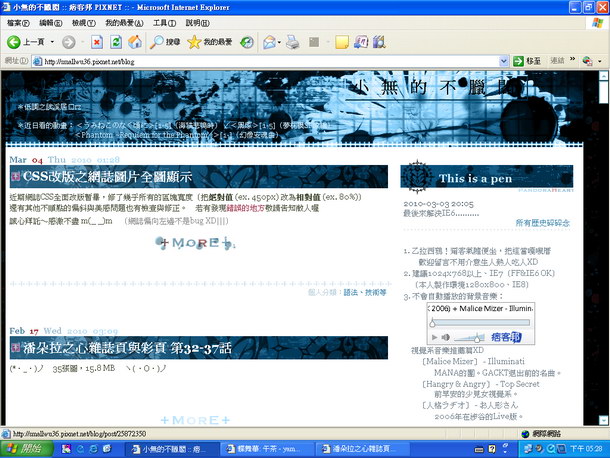The image size is (610, 458).
Task: Adjust the music player seek slider
Action: tap(481, 323)
